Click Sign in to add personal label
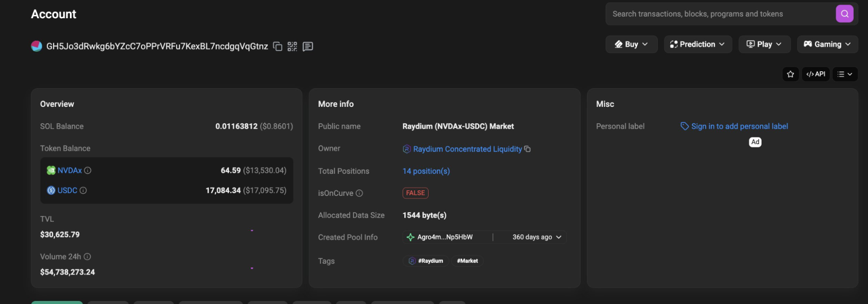 [739, 126]
